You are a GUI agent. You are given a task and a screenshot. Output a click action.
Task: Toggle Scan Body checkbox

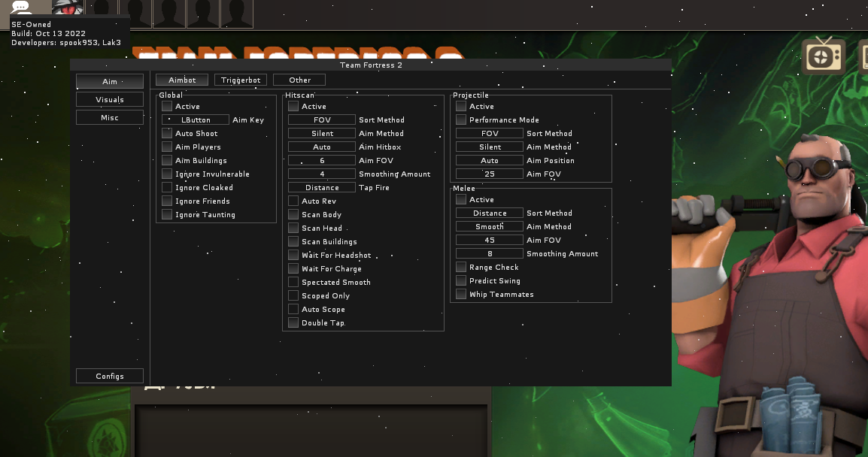293,215
